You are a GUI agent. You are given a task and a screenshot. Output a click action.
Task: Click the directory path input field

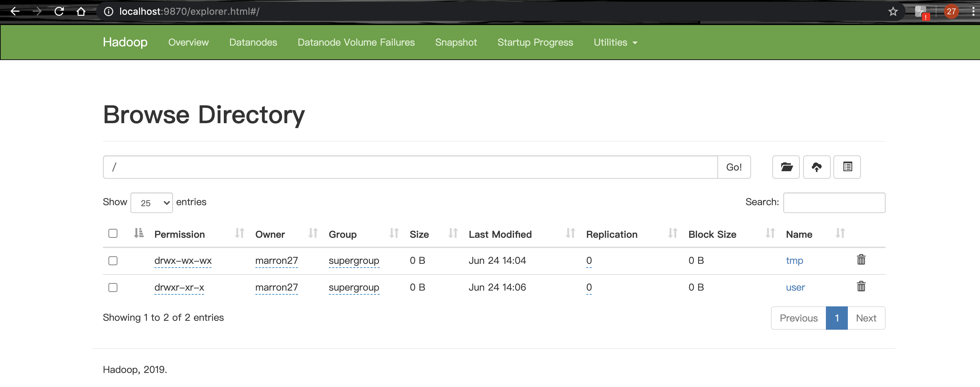click(x=410, y=167)
